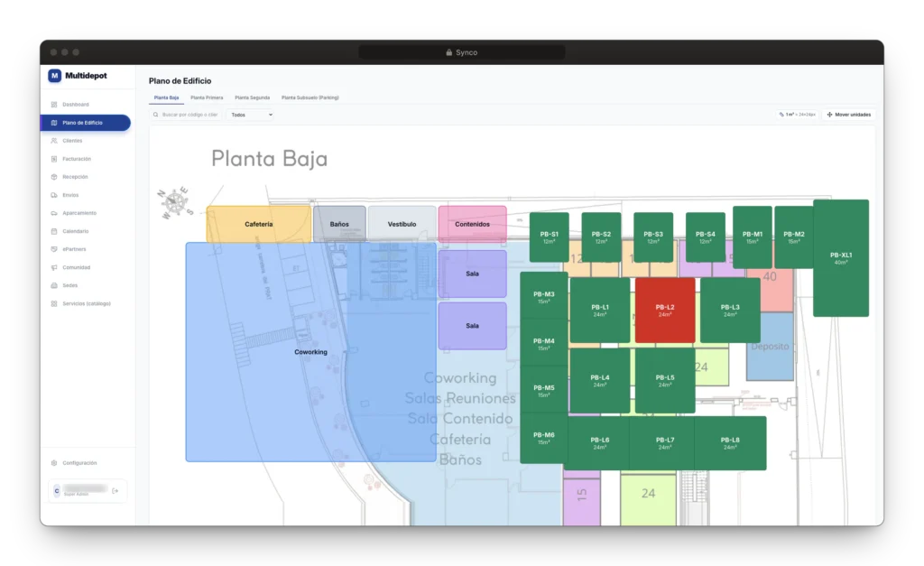Focus the Buscar por código search field
The image size is (924, 566).
[186, 115]
